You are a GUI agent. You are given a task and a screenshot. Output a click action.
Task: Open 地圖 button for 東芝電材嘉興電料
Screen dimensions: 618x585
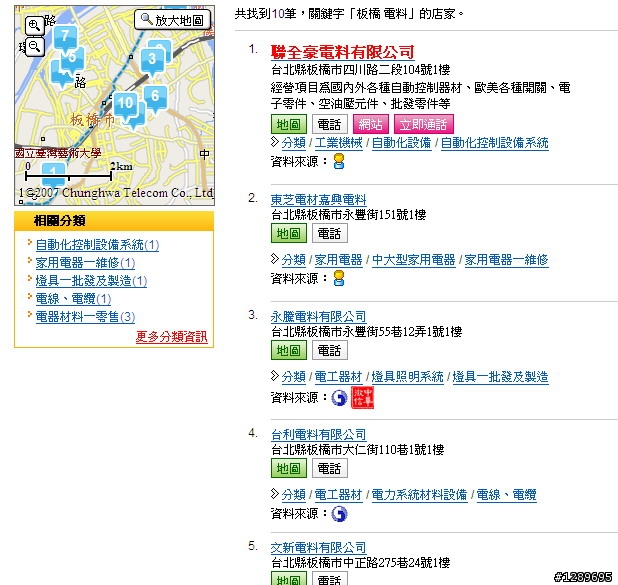[x=289, y=233]
